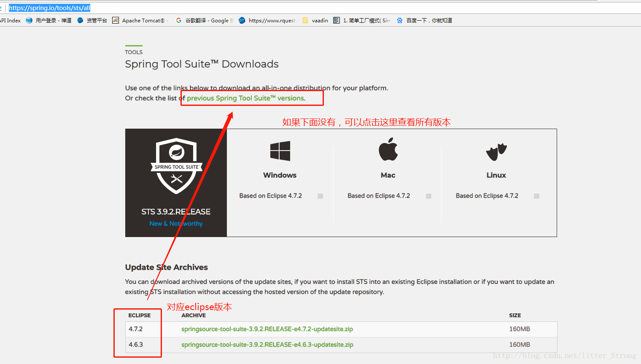Click Mac 'Based on Eclipse 4.7.2' text

pos(379,196)
